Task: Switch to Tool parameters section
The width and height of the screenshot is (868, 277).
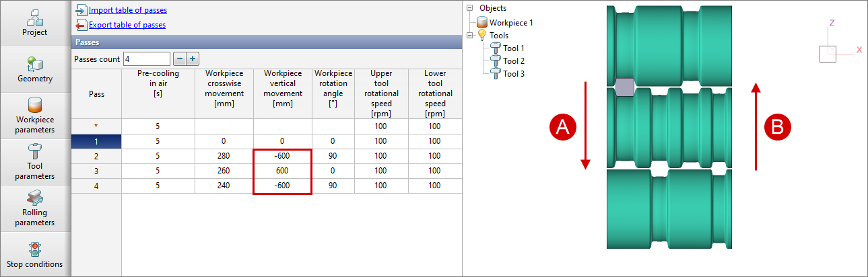Action: pos(34,162)
